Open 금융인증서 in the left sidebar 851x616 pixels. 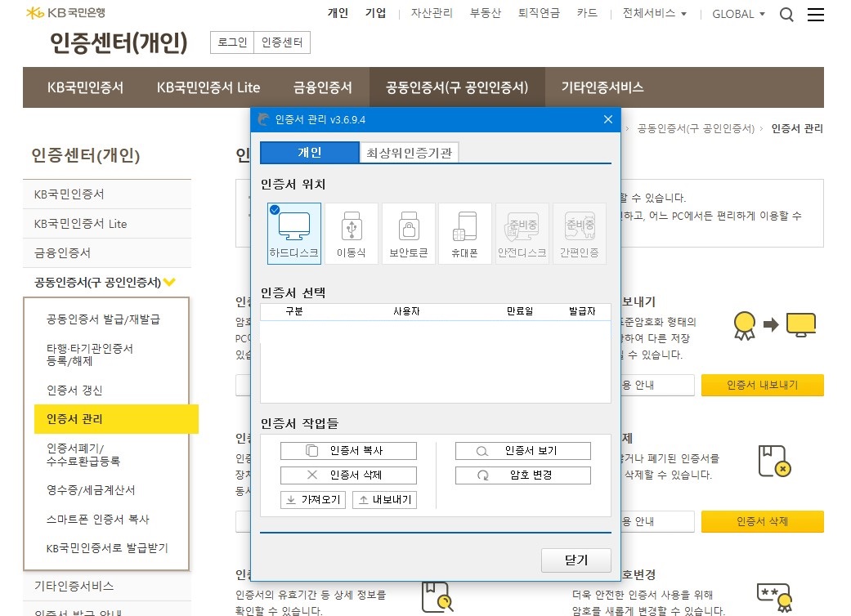[x=107, y=253]
